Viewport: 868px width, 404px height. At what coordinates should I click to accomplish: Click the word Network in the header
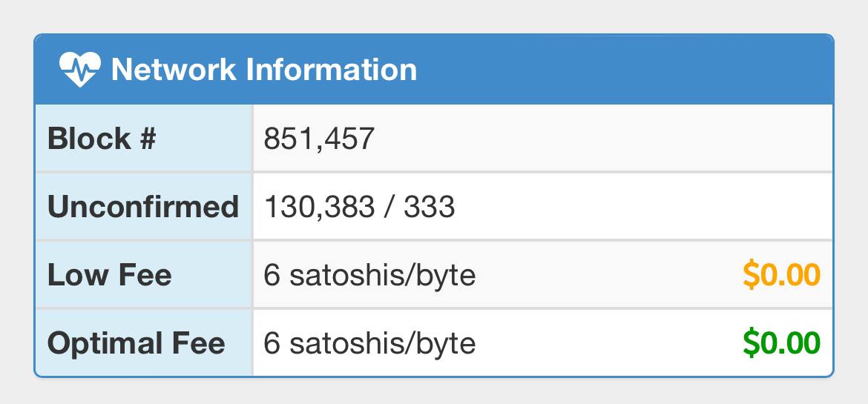point(174,70)
